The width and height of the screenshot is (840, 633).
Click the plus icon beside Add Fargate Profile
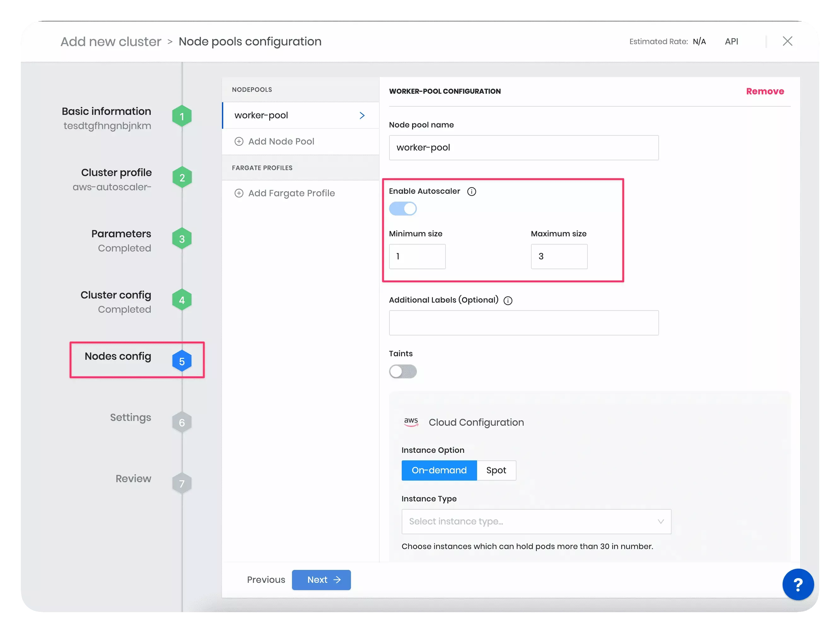239,193
